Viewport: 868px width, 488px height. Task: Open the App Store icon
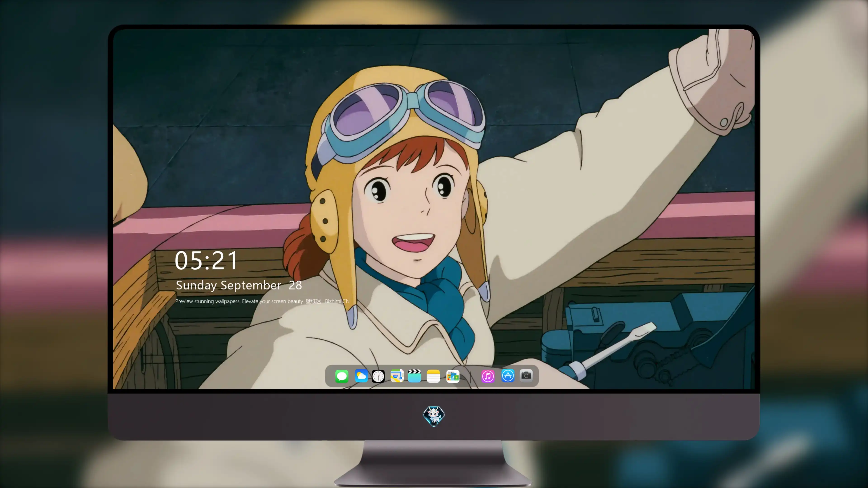(x=508, y=376)
